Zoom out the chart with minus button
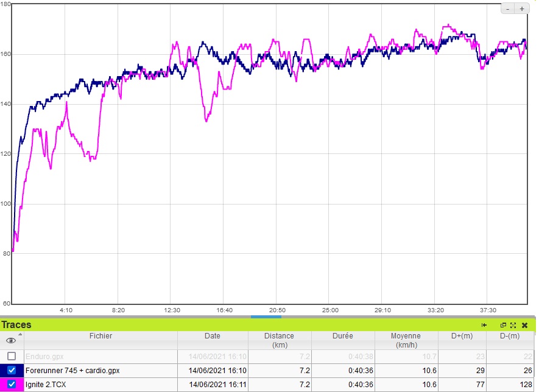This screenshot has width=539, height=392. [x=509, y=9]
